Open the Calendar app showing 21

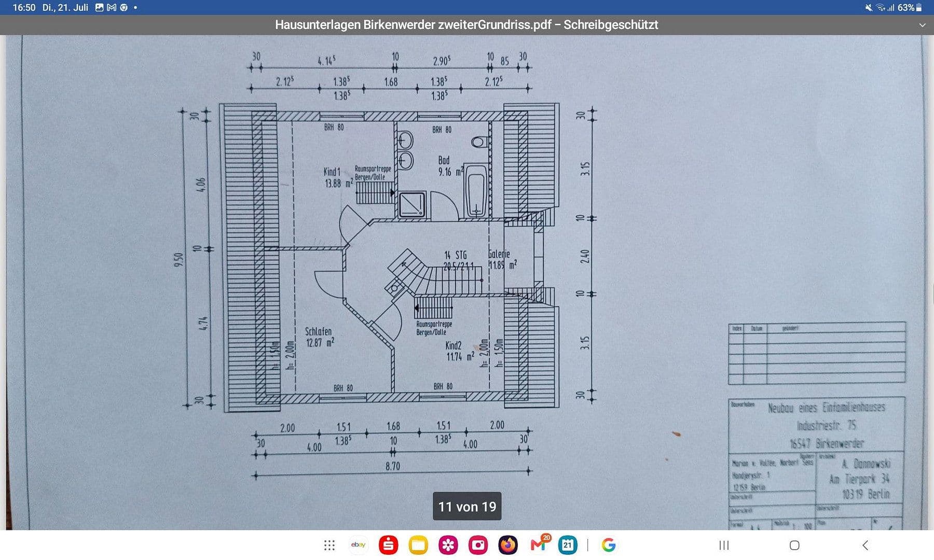(568, 545)
